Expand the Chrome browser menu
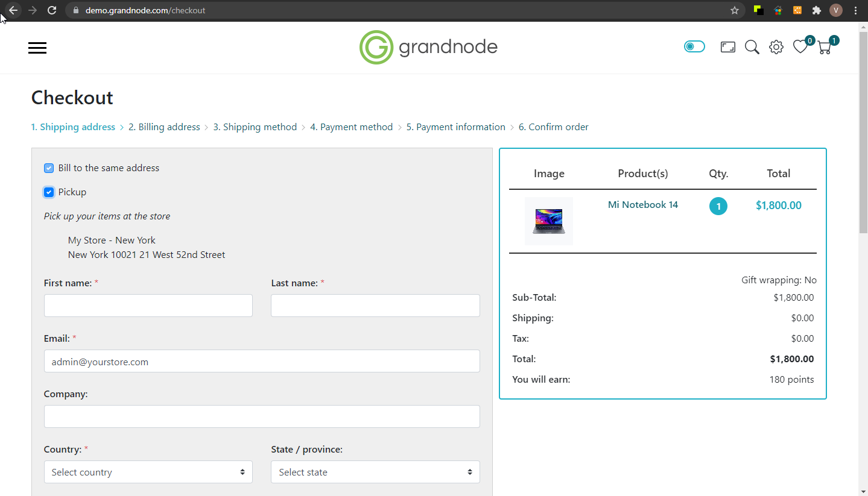Screen dimensions: 868x496 [x=856, y=10]
